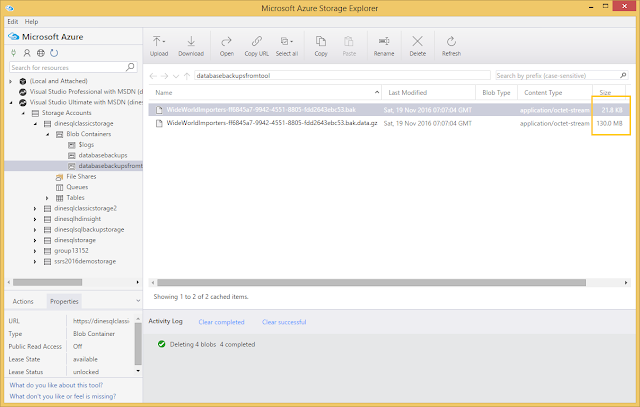Collapse the Blob Containers tree node
The image size is (640, 407).
click(47, 134)
